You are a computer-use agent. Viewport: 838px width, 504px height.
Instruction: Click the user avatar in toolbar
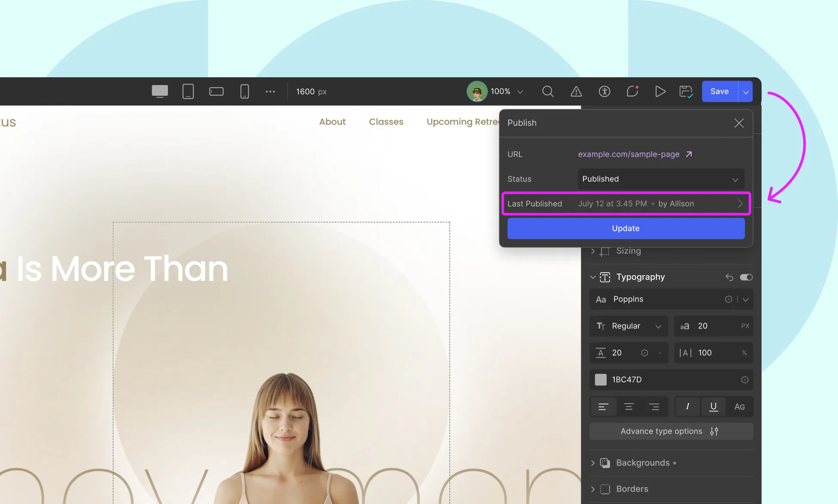tap(477, 91)
